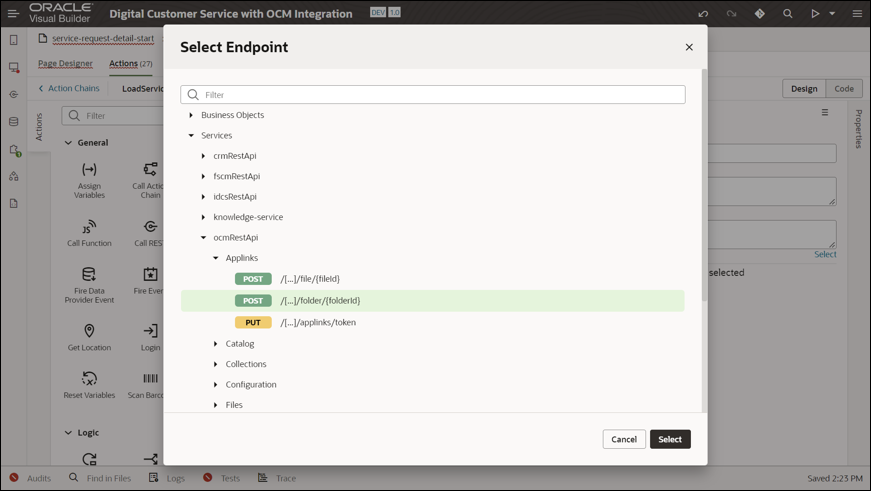Click the endpoint Filter search field

click(x=432, y=94)
